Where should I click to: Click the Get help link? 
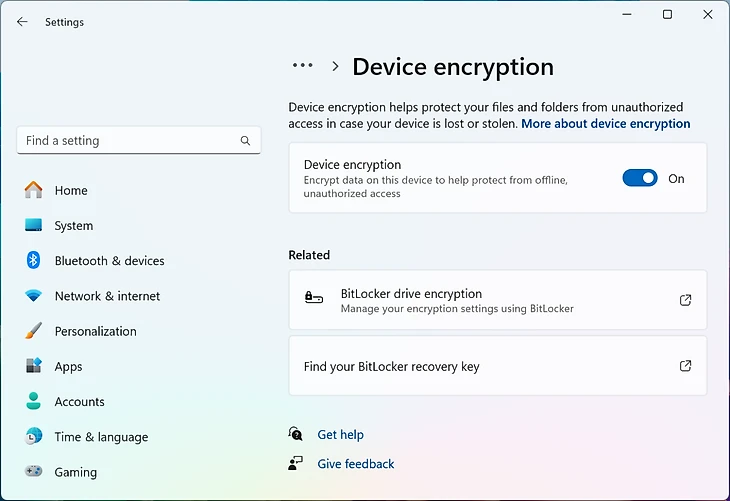point(340,435)
